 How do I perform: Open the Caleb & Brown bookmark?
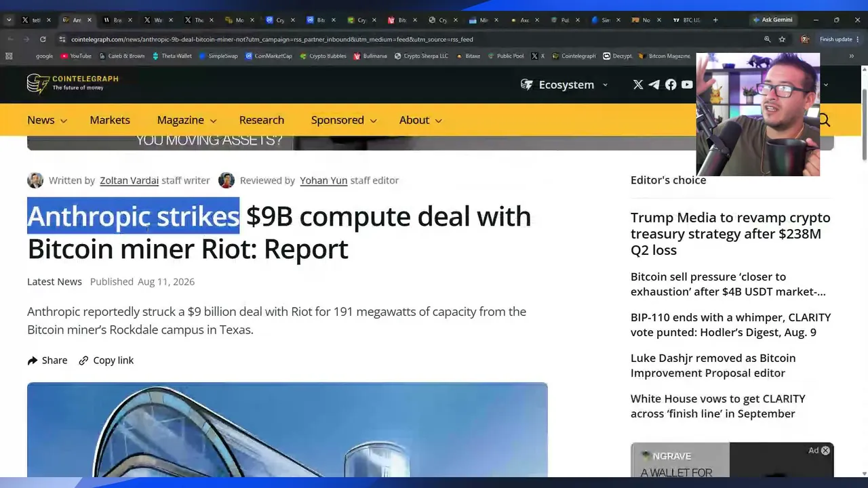click(x=122, y=56)
